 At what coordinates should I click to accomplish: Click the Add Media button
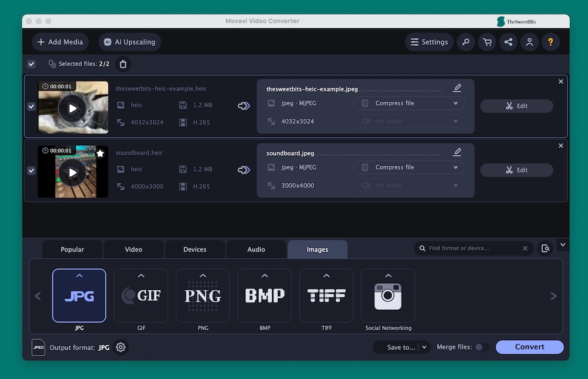coord(60,42)
